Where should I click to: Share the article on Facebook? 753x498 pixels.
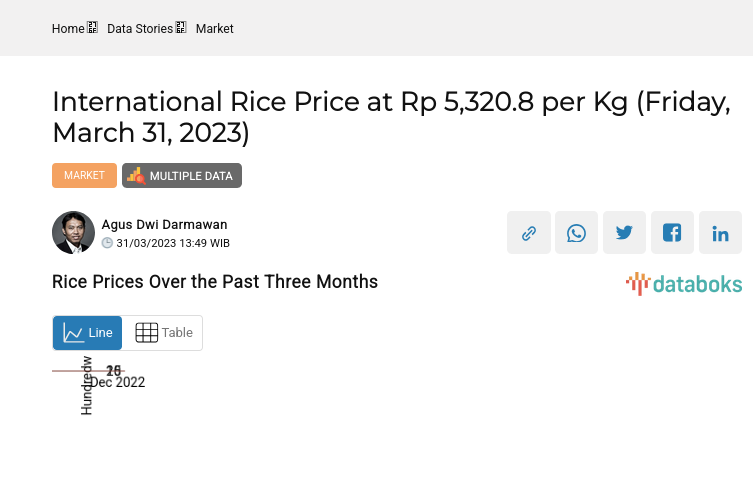(672, 233)
